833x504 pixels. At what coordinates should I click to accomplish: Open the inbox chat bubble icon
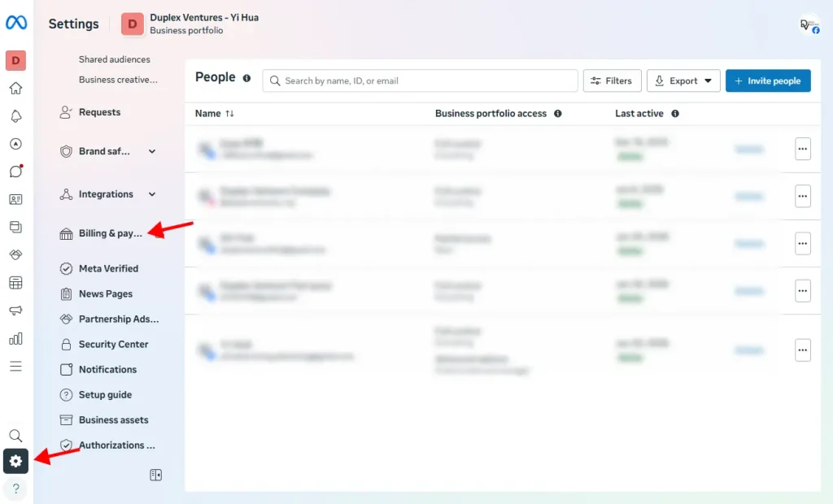pyautogui.click(x=15, y=172)
